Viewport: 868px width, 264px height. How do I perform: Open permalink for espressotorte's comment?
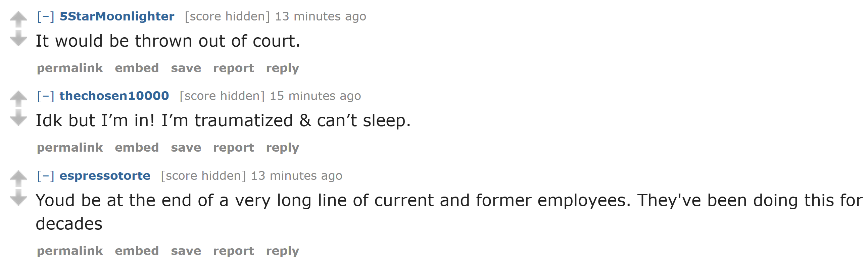[x=70, y=251]
